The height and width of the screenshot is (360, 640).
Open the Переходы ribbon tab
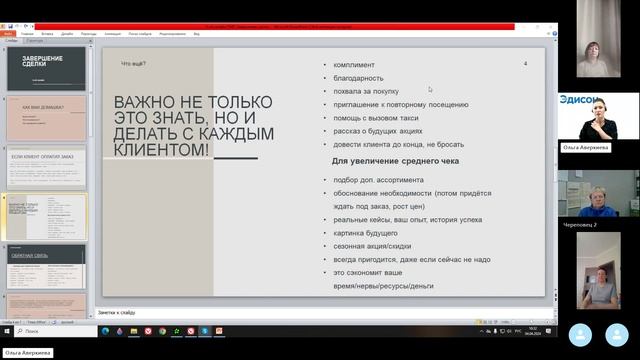[89, 34]
